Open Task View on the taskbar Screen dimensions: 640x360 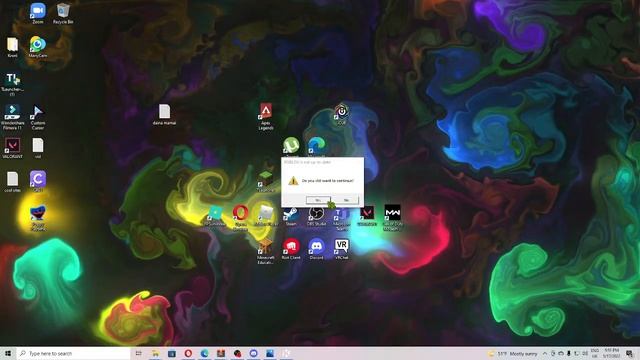[139, 353]
